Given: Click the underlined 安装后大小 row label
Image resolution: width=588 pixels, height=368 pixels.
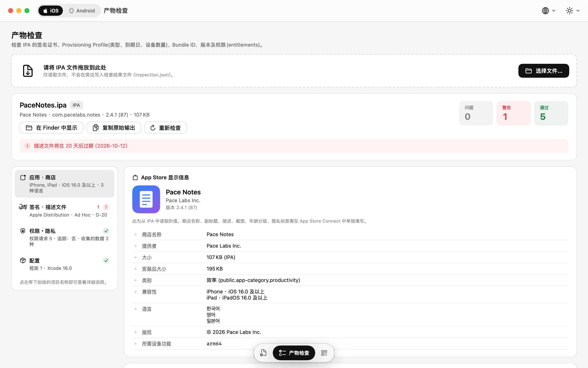Looking at the screenshot, I should 154,269.
